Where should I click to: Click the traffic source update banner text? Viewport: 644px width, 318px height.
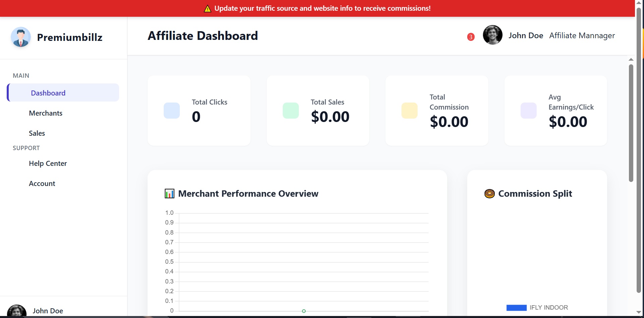pyautogui.click(x=322, y=8)
